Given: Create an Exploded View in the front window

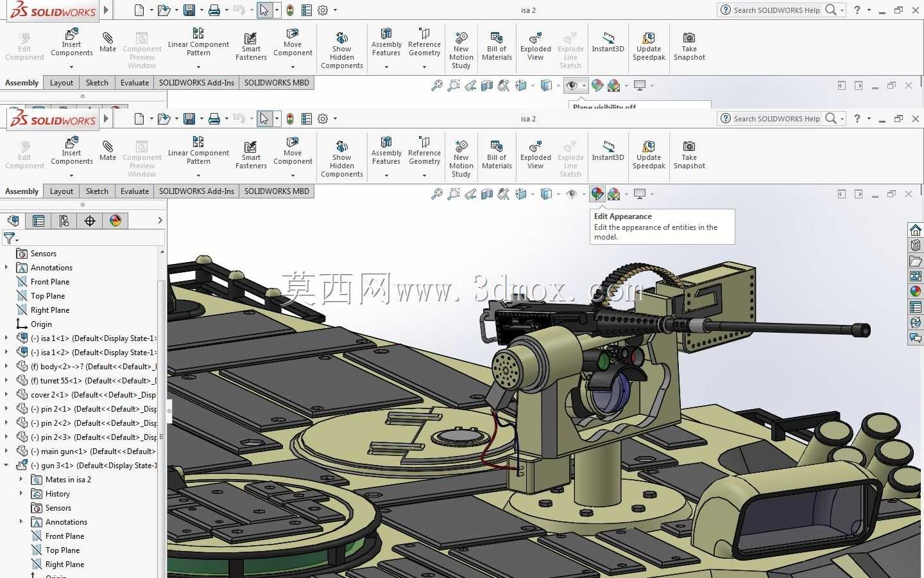Looking at the screenshot, I should 536,155.
